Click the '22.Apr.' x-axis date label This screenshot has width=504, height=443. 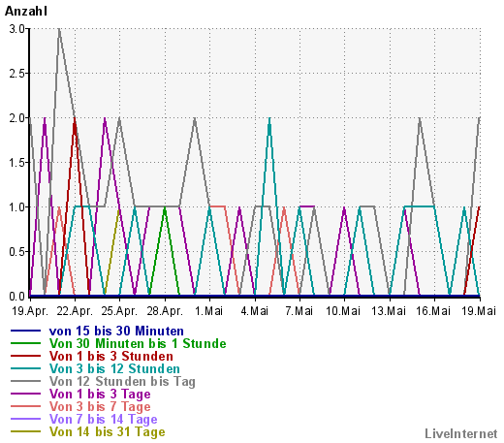coord(75,311)
